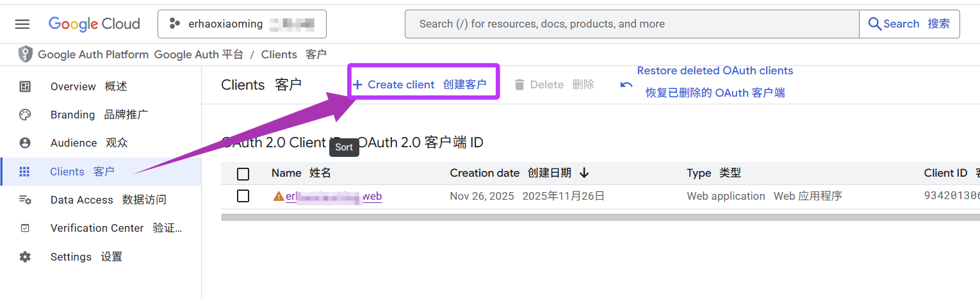This screenshot has width=980, height=299.
Task: Sort by the Name column header
Action: 301,173
